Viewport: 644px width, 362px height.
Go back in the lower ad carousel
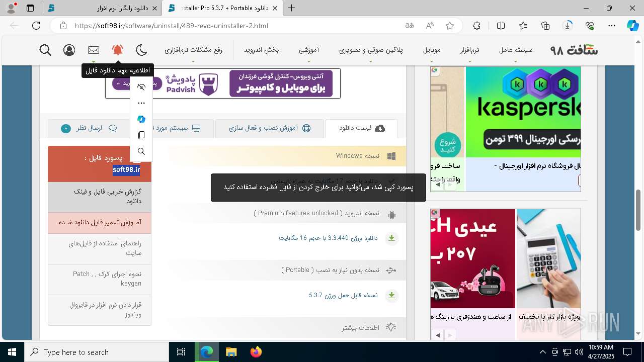pos(438,335)
